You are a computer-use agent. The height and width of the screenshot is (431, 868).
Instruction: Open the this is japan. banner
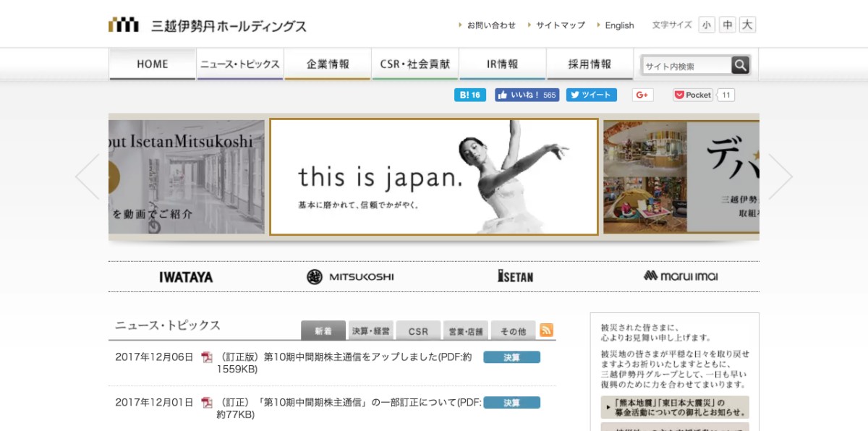434,176
